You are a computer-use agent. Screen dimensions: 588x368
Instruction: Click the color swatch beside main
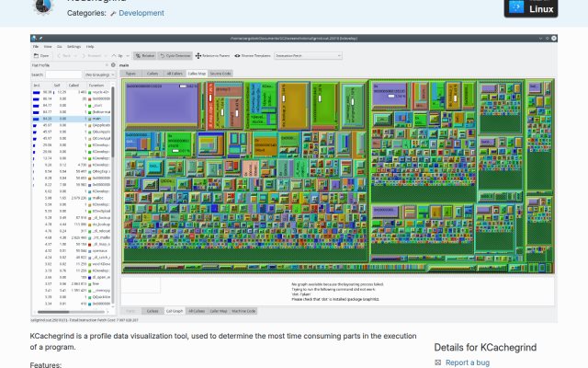click(90, 119)
